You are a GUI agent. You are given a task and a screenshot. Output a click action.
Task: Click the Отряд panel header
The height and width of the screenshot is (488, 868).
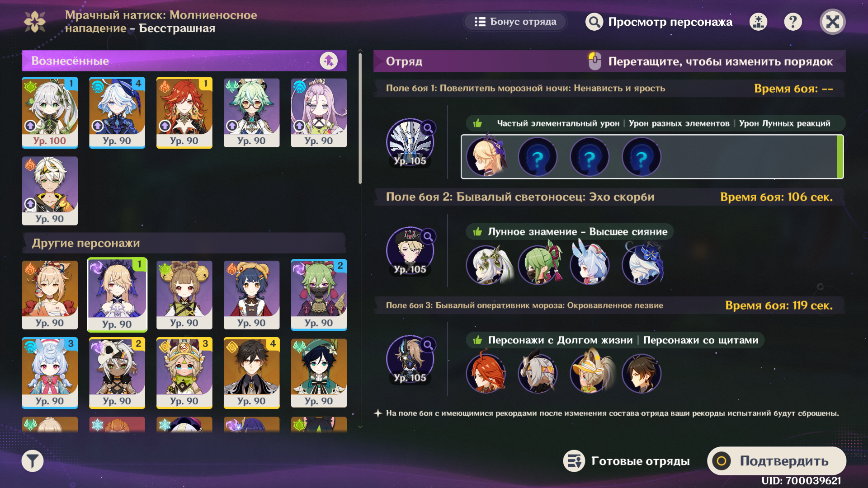click(609, 61)
